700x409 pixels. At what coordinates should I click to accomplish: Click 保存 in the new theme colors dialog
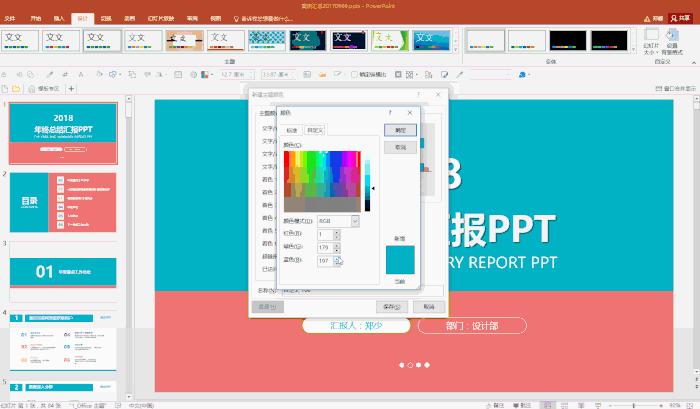pos(392,307)
